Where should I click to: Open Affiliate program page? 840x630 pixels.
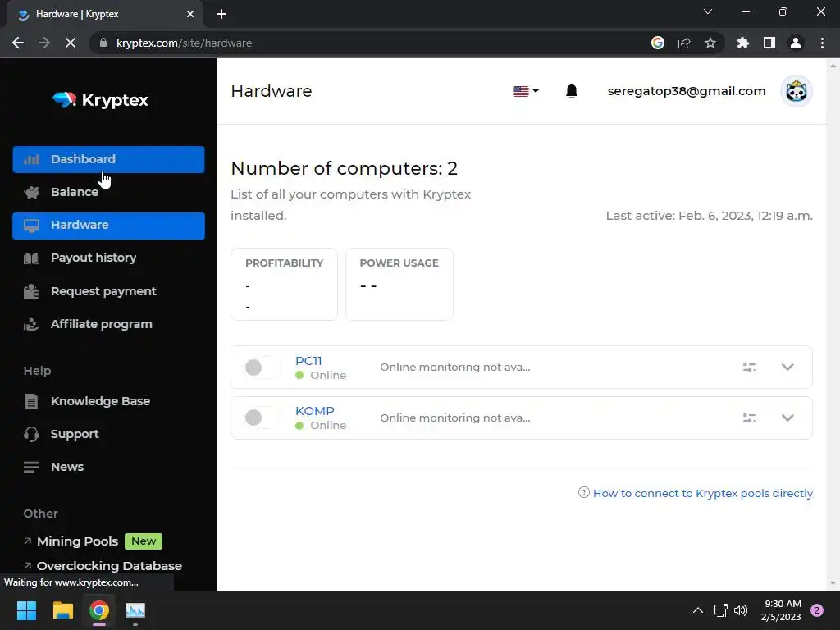coord(108,324)
